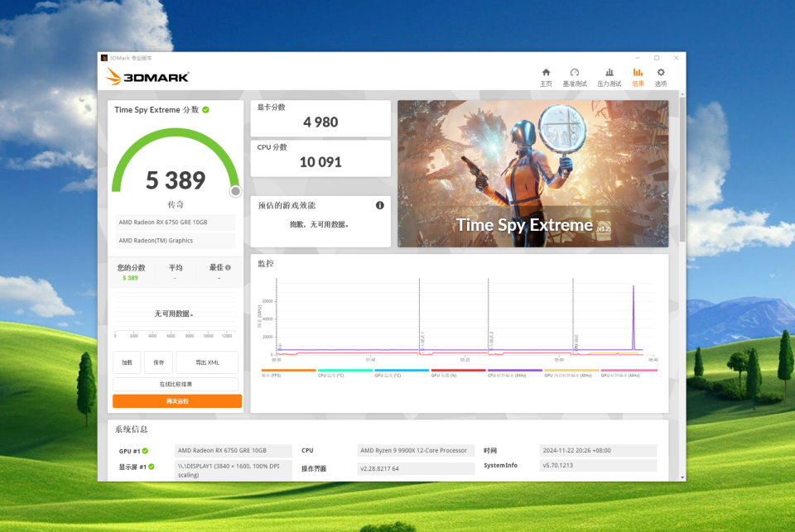Click the \\.\DISPLAY1 (3840 × 1600) display value

[x=234, y=470]
